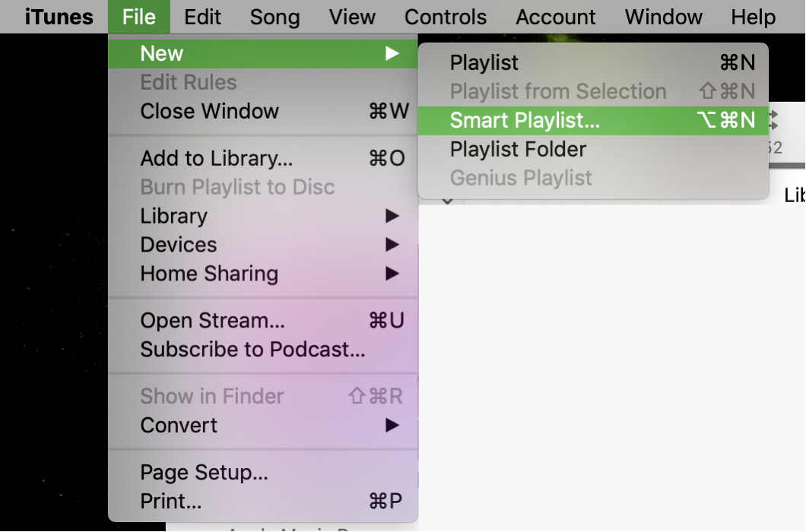
Task: Select Add to Library… option
Action: click(262, 158)
